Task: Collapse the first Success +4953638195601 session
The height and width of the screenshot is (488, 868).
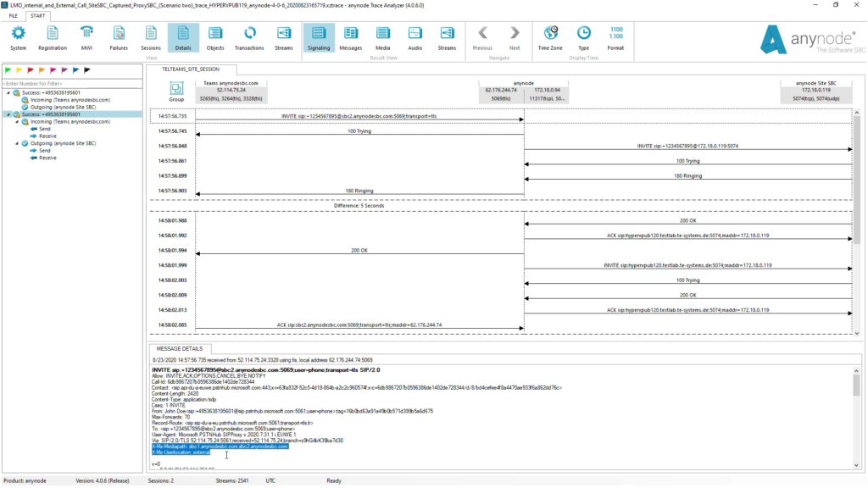Action: (x=8, y=93)
